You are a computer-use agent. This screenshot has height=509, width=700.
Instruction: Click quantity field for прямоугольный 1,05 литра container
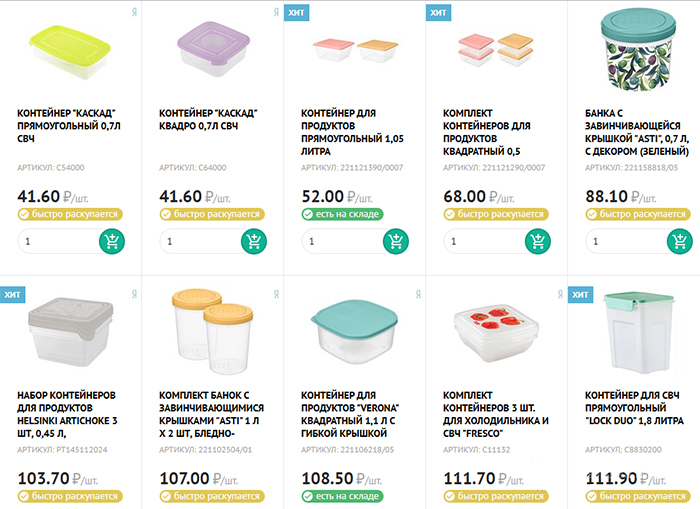click(338, 241)
